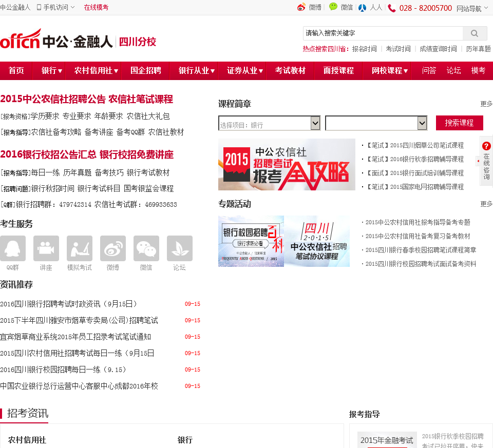The width and height of the screenshot is (493, 448).
Task: Expand the 手机访问 dropdown
Action: click(72, 7)
